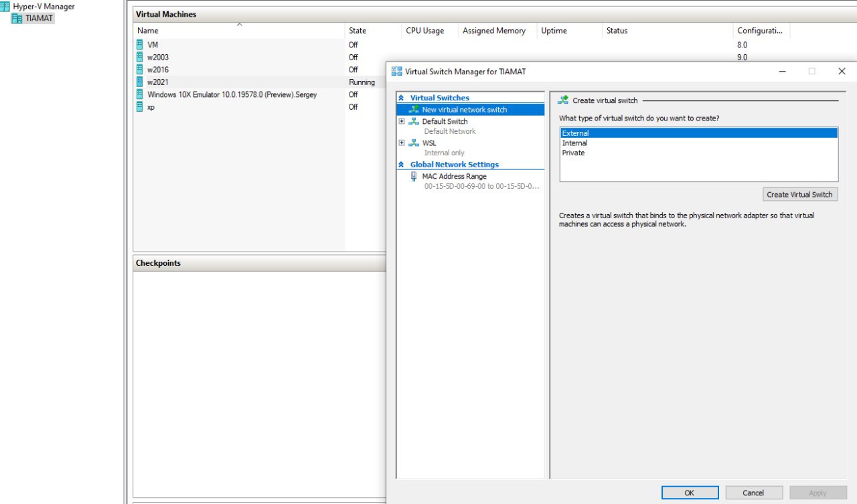The height and width of the screenshot is (504, 857).
Task: Click the New virtual network switch icon
Action: (x=414, y=109)
